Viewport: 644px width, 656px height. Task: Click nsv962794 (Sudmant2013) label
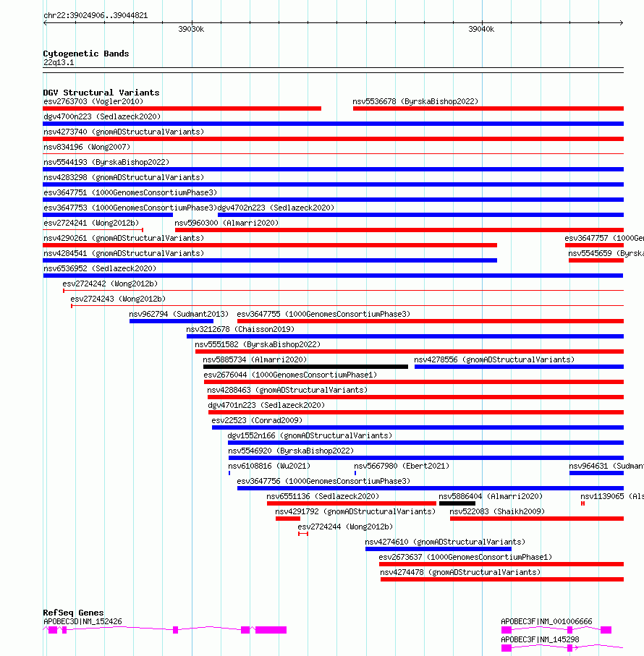(x=179, y=314)
